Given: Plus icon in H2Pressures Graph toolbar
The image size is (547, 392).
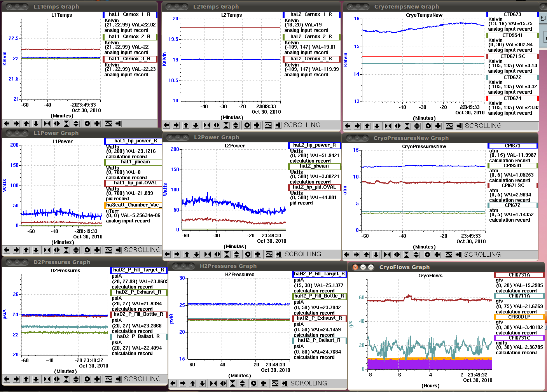Looking at the screenshot, I should click(x=264, y=383).
